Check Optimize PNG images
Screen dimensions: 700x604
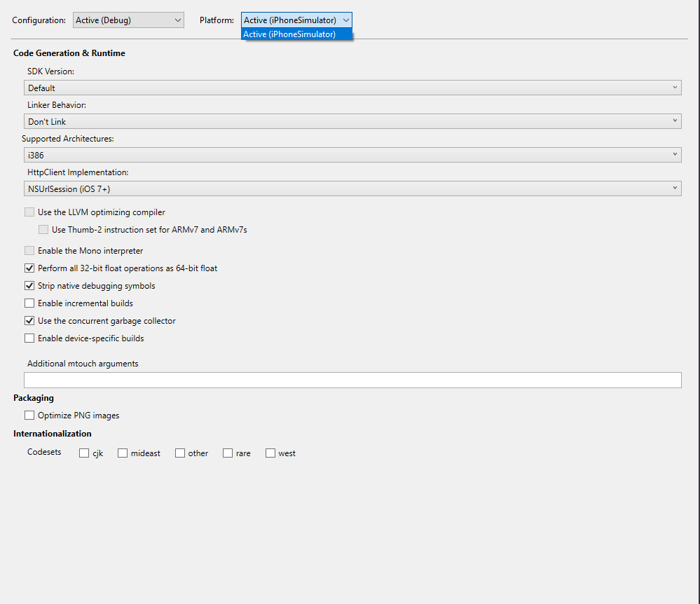(29, 416)
